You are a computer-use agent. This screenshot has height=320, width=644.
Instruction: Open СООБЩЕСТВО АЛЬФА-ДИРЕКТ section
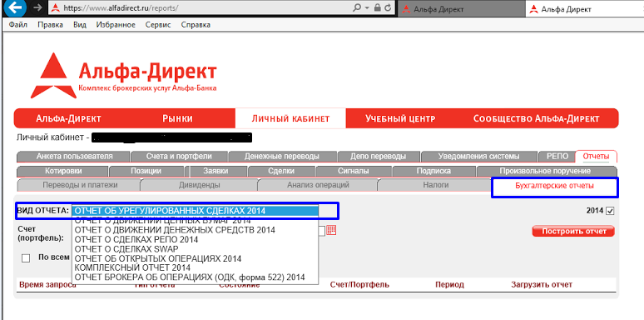[536, 118]
